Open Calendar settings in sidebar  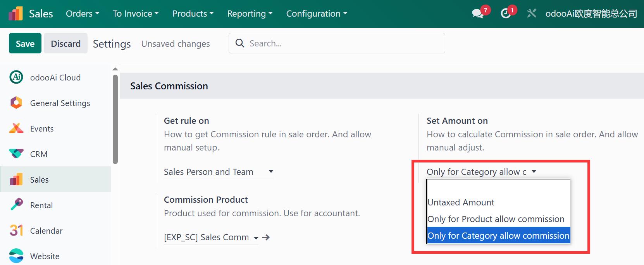[x=46, y=231]
